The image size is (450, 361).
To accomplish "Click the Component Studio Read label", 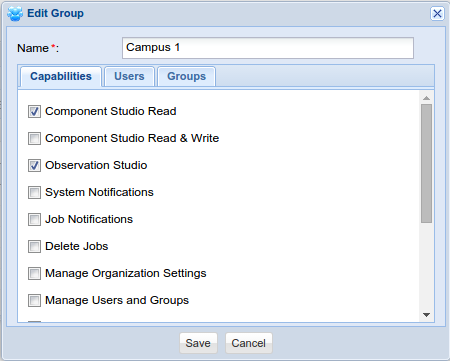I will click(111, 111).
